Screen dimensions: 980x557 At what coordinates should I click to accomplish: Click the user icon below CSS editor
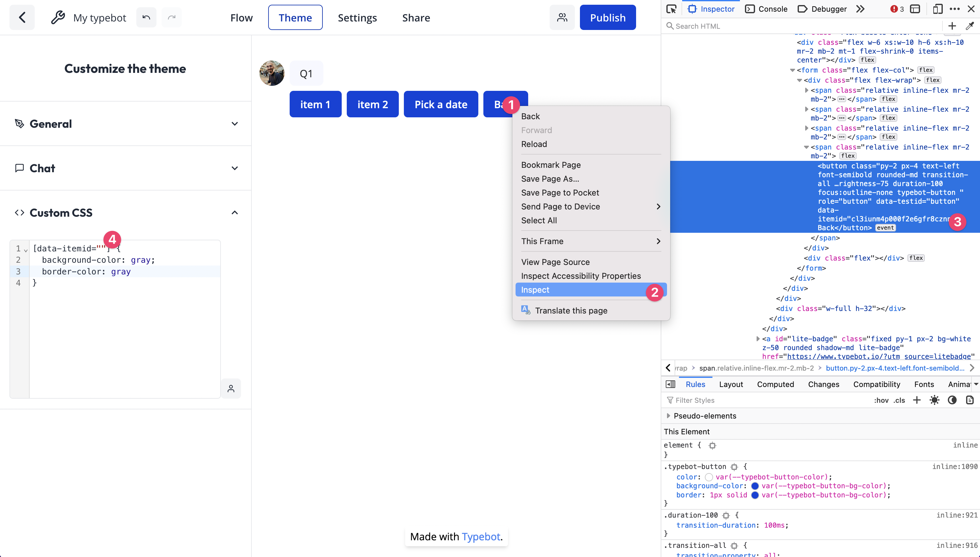pos(231,389)
